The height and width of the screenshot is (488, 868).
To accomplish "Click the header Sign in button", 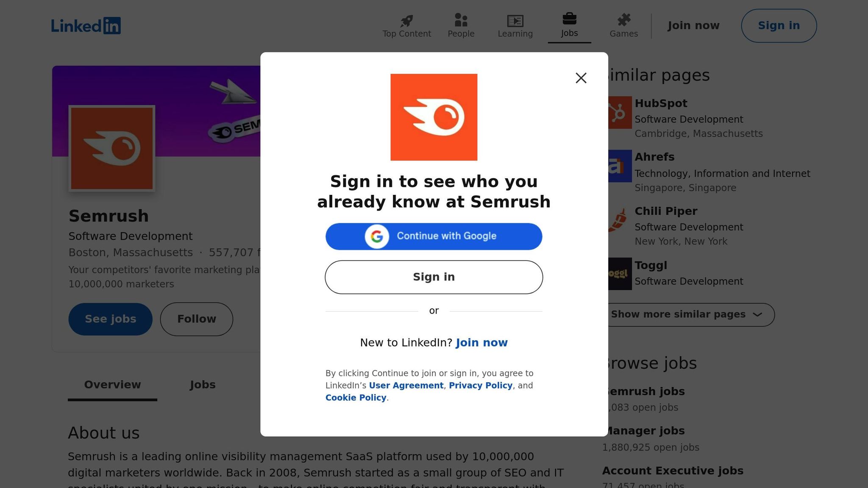I will click(x=779, y=26).
